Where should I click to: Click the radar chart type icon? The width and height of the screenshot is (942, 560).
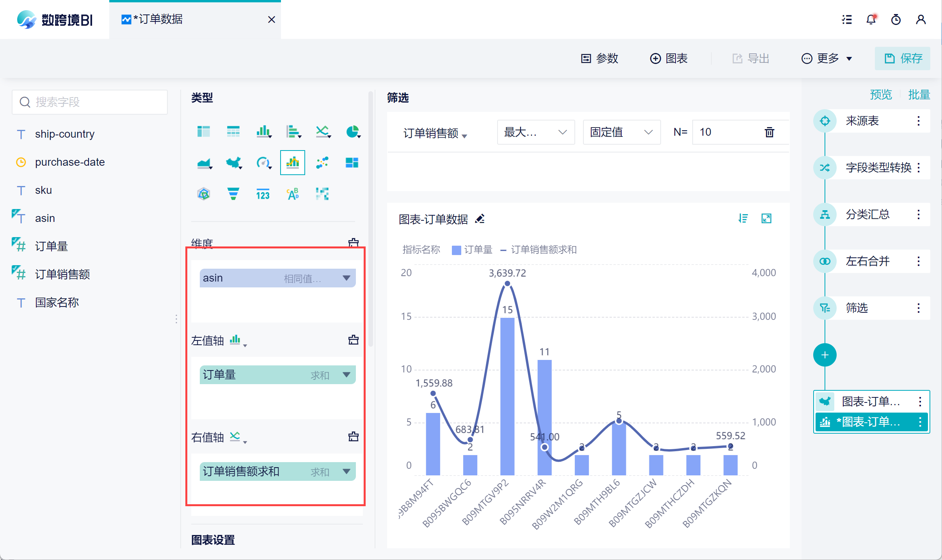pos(204,194)
